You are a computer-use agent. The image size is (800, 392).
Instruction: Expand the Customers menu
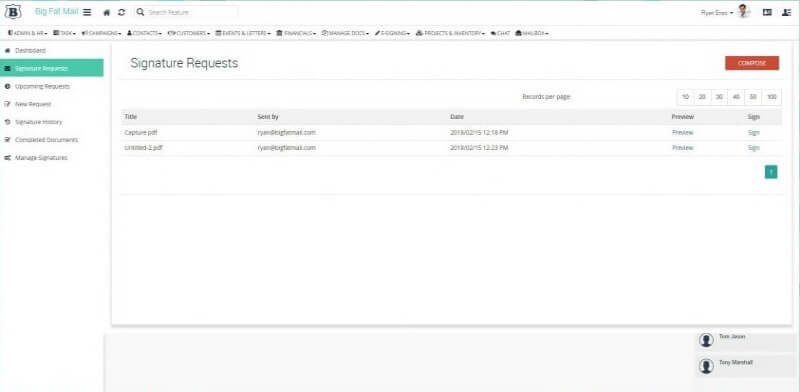(x=189, y=33)
